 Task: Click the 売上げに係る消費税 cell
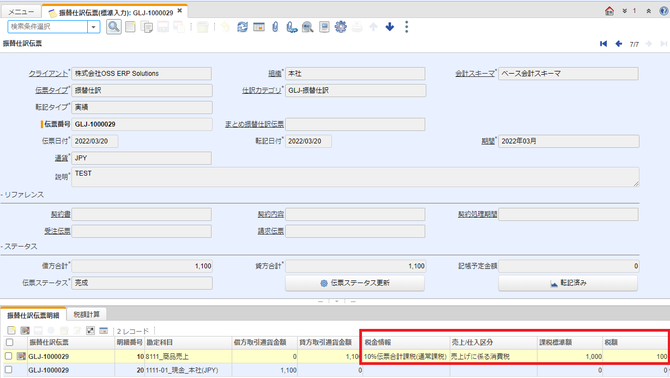494,356
